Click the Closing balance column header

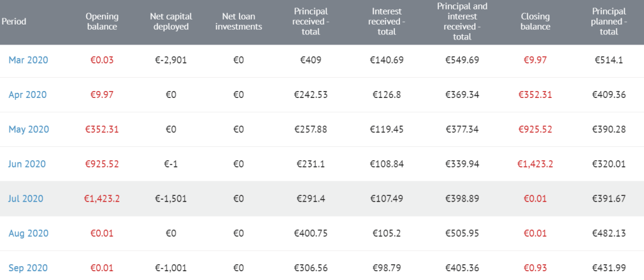[x=535, y=21]
